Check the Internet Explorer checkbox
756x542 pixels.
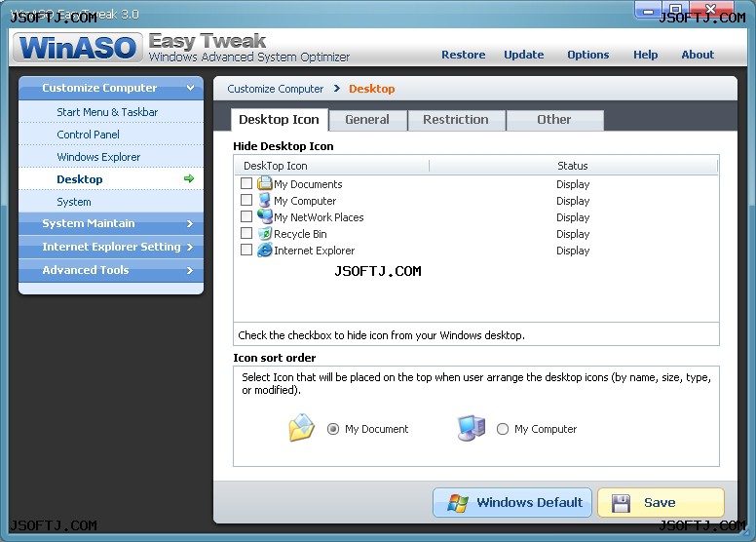(246, 250)
